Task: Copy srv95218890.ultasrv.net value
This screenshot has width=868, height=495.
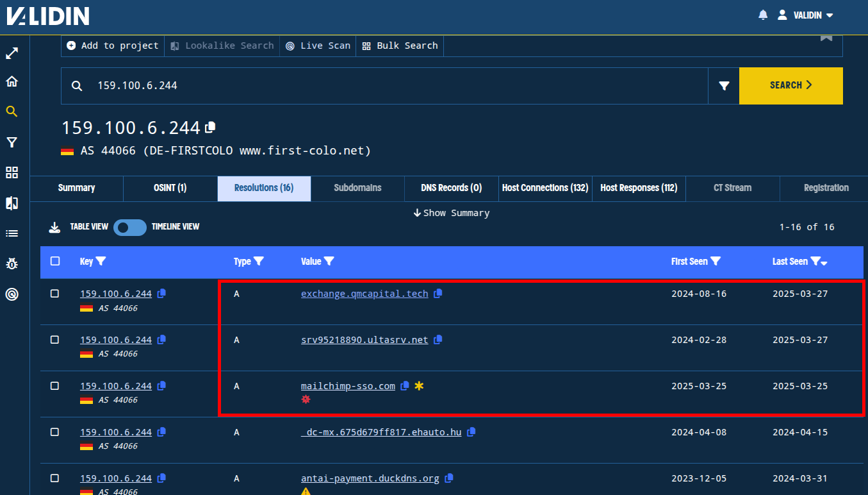Action: point(438,340)
